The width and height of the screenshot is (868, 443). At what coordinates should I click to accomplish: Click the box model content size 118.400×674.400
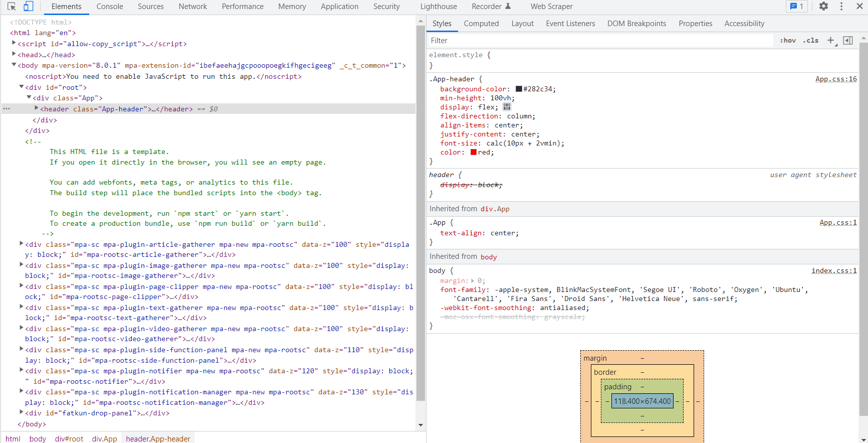tap(642, 401)
